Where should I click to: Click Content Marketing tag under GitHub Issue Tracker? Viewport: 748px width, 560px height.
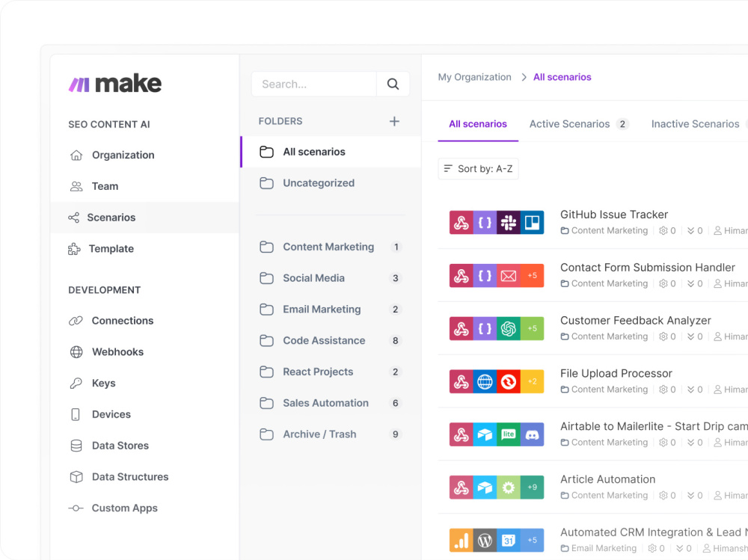coord(604,230)
